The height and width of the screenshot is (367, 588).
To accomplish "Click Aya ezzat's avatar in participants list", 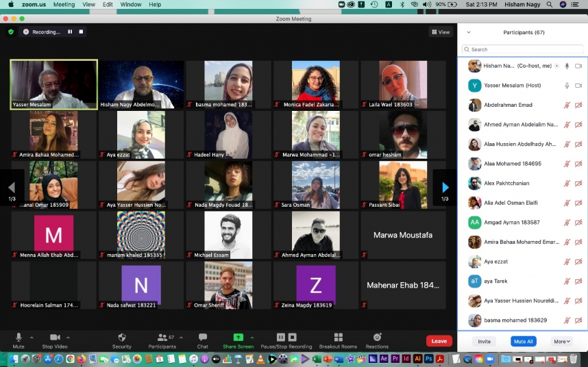I will [x=474, y=262].
